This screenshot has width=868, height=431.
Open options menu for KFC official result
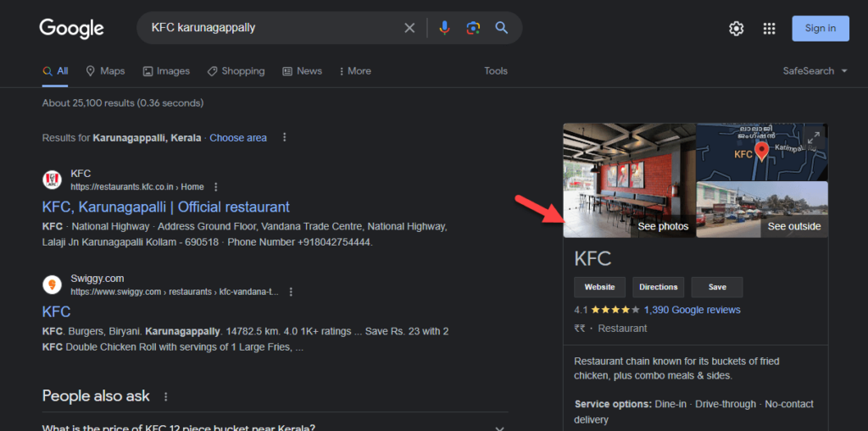click(x=216, y=187)
